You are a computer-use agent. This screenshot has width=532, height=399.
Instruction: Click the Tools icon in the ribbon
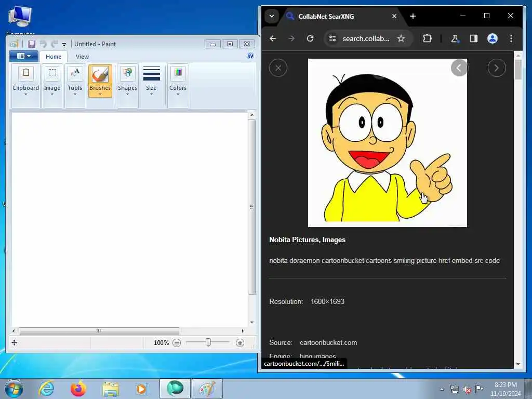click(75, 73)
